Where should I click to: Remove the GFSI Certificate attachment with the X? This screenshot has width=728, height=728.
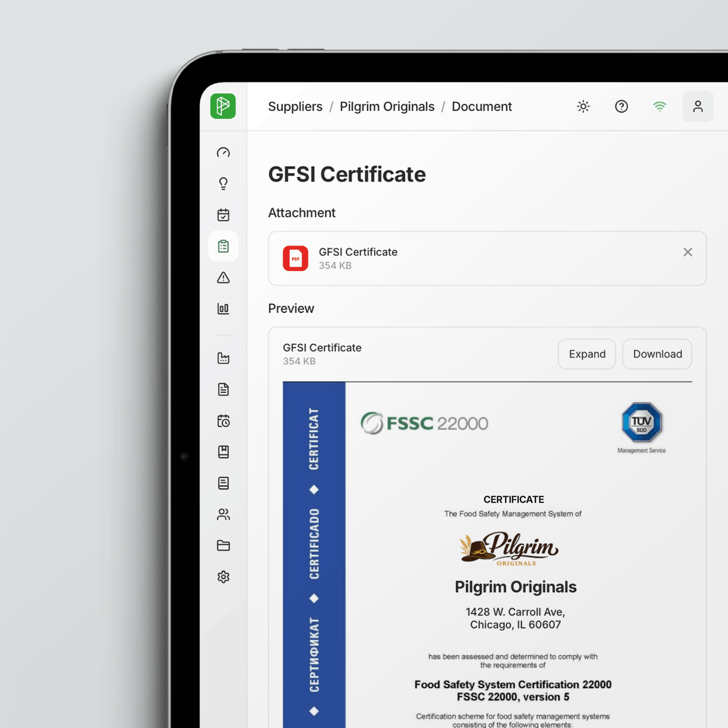point(688,252)
